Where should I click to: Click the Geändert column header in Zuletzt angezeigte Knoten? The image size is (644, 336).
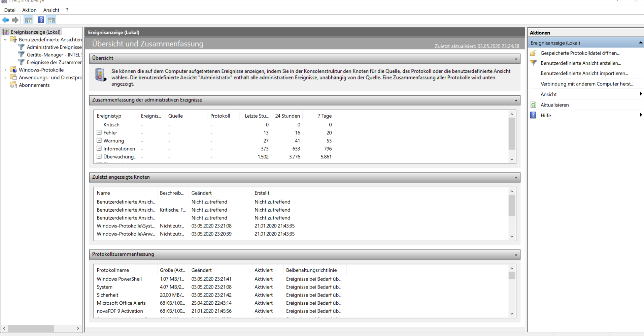pyautogui.click(x=220, y=193)
